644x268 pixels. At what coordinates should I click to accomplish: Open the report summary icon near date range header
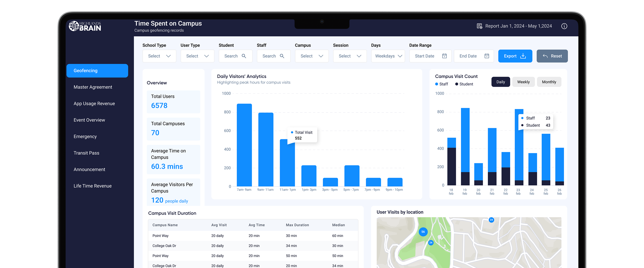click(x=479, y=26)
